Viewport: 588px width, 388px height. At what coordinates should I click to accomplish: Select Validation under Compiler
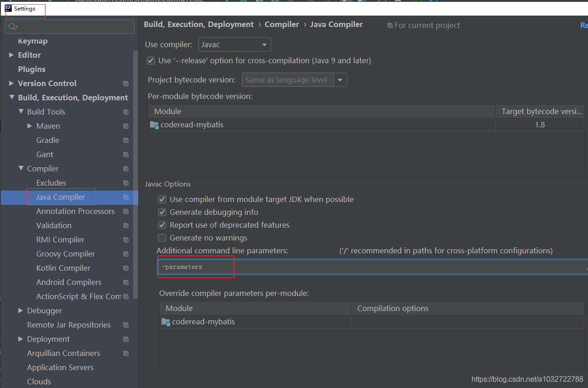54,225
